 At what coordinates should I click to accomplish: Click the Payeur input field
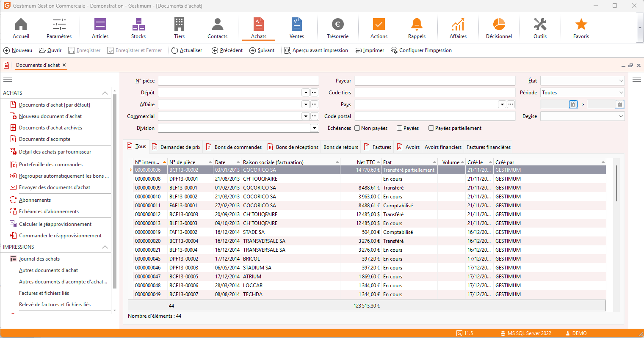435,81
